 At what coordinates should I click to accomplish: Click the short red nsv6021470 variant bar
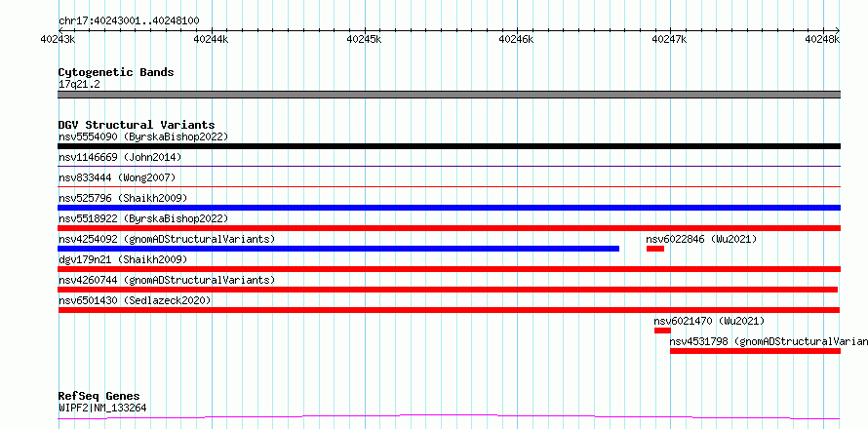(x=662, y=331)
